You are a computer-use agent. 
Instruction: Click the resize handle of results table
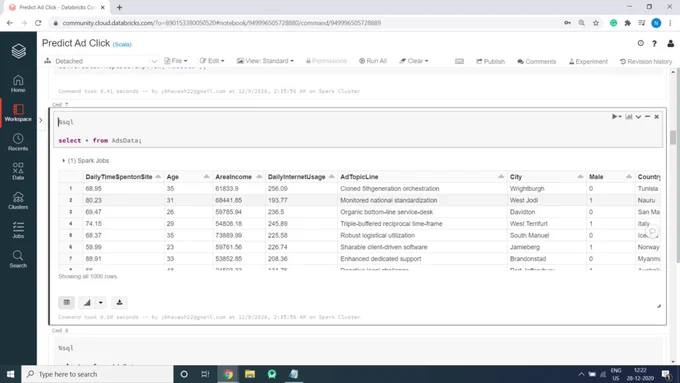658,306
